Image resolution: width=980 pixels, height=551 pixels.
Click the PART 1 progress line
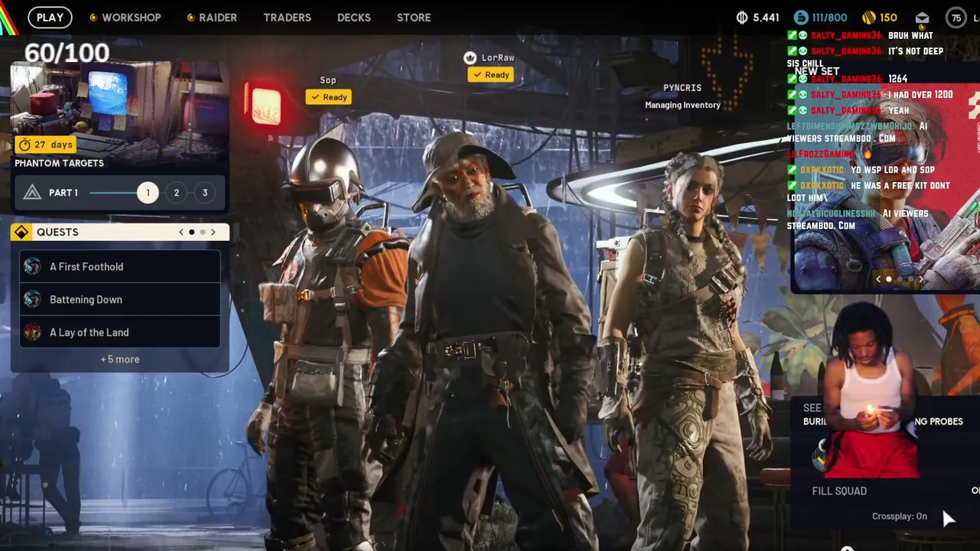[x=113, y=193]
